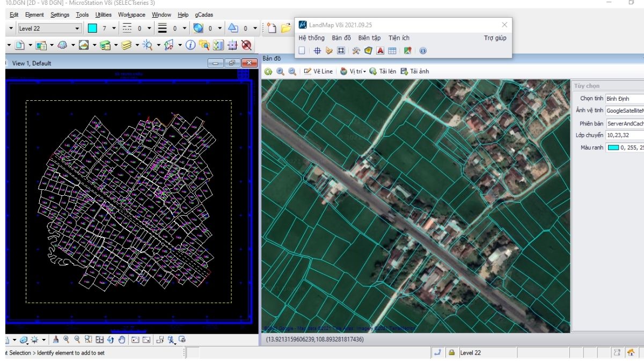Click Fit View icon in View 1 toolbar
Viewport: 644px width, 362px height.
[100, 339]
